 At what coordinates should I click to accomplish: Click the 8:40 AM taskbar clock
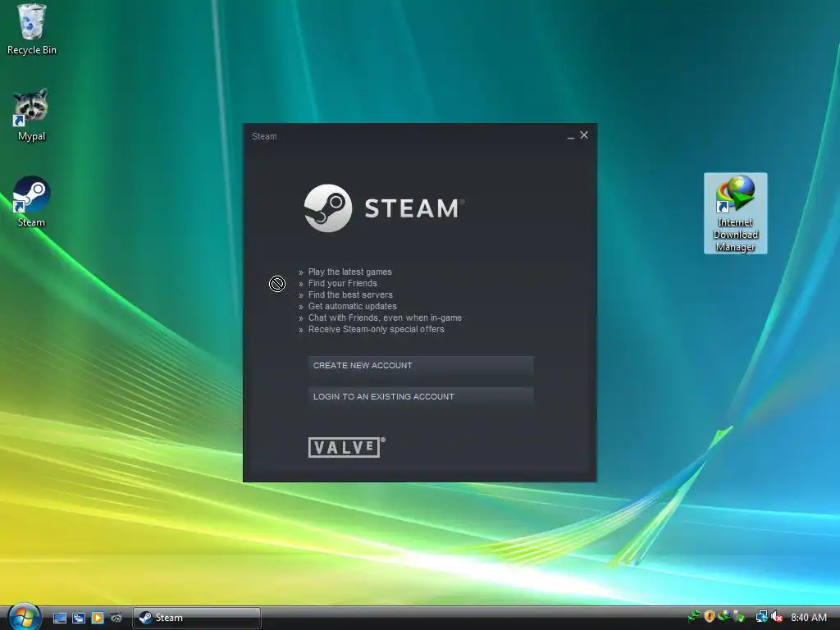pyautogui.click(x=808, y=617)
